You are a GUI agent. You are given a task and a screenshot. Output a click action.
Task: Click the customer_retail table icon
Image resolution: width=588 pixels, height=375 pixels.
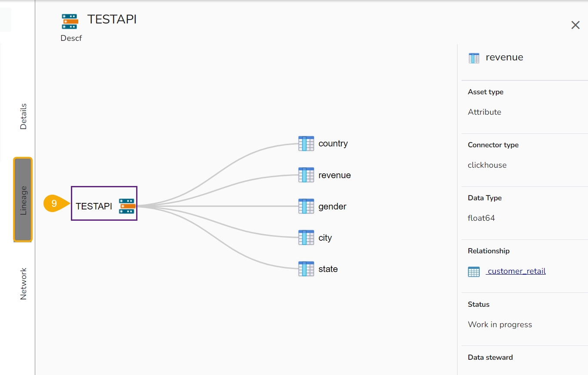coord(474,272)
